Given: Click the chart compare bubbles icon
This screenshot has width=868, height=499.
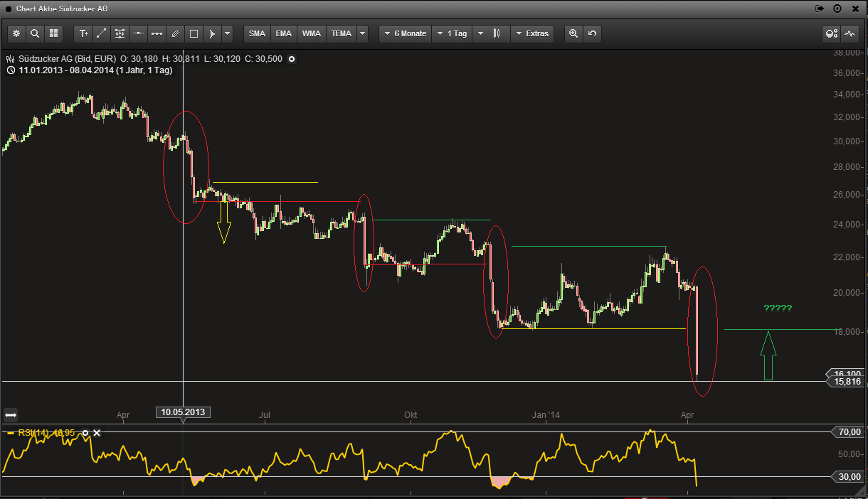Looking at the screenshot, I should point(831,33).
